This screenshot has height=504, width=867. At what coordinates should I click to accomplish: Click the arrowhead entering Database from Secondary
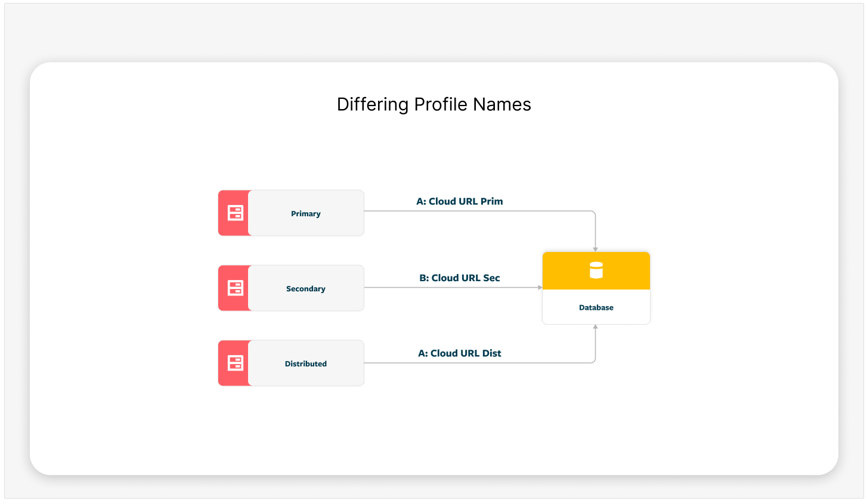pyautogui.click(x=540, y=288)
